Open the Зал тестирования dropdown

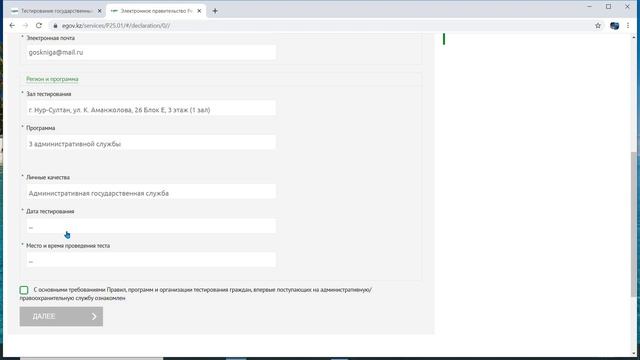tap(151, 109)
